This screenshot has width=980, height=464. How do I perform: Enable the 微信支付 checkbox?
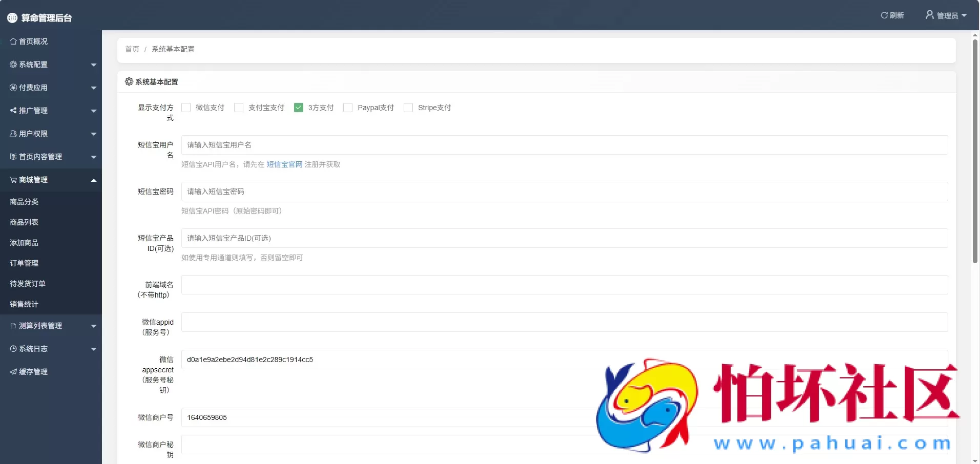pos(186,108)
